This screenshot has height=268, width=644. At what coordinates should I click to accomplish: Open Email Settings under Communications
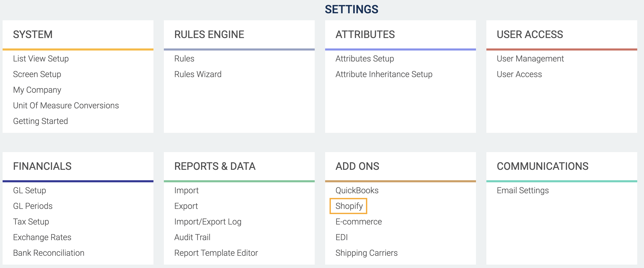click(x=523, y=190)
